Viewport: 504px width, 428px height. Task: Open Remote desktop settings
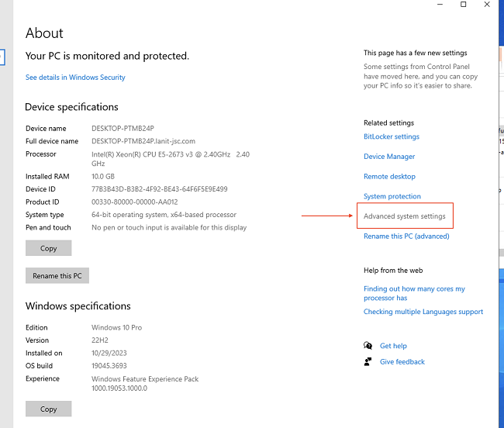(x=389, y=177)
